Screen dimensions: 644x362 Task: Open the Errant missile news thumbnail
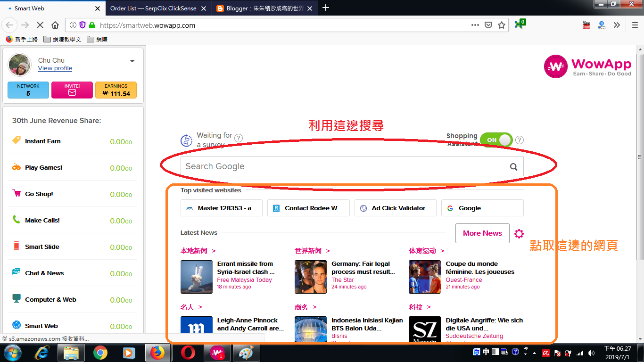[197, 277]
